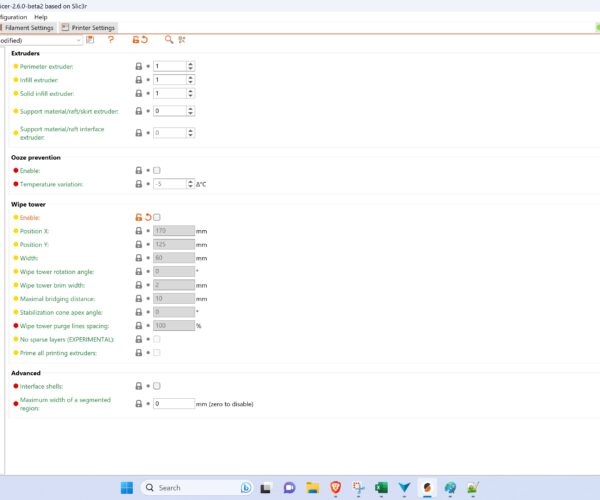Click the save preset icon
Viewport: 600px width, 500px height.
[90, 40]
